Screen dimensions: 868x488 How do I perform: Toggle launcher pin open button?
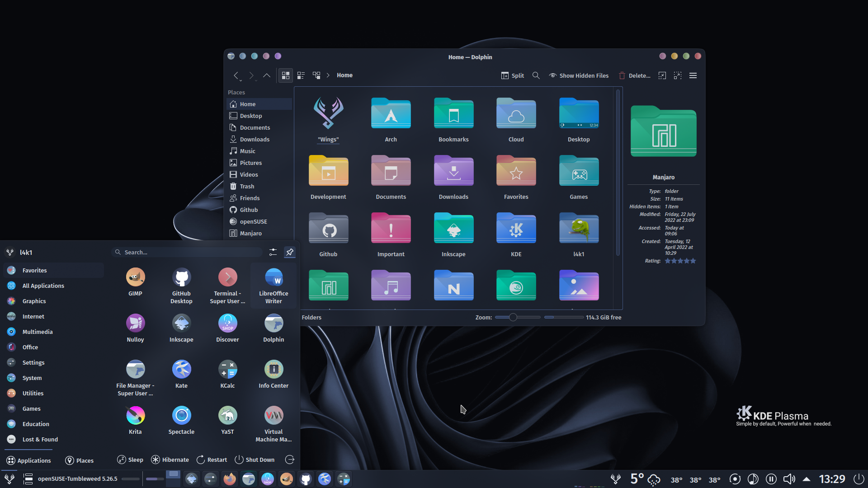point(290,252)
